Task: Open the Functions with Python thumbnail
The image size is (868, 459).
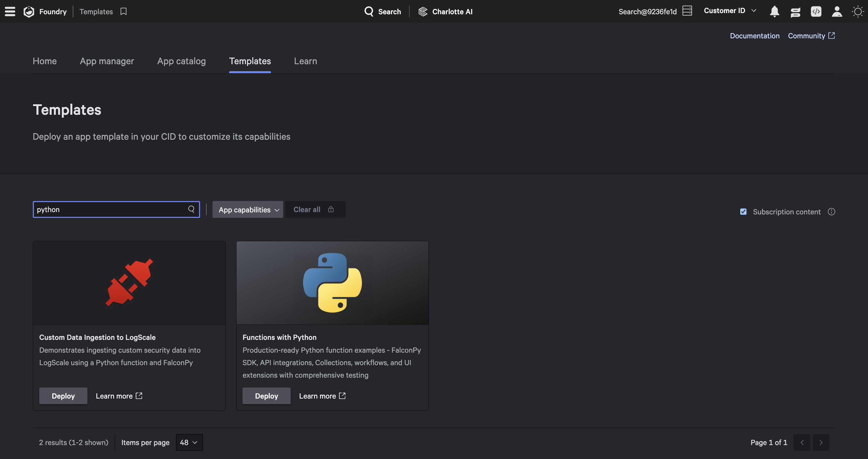Action: pos(332,282)
